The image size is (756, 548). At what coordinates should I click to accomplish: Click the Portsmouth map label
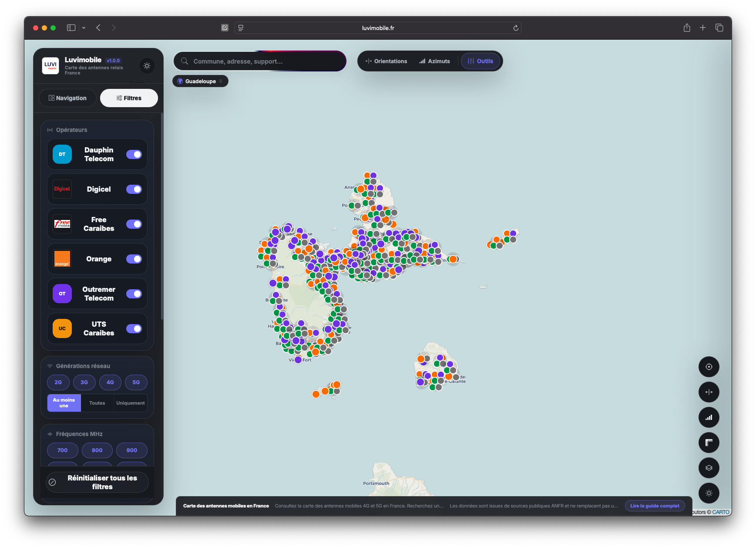[376, 483]
